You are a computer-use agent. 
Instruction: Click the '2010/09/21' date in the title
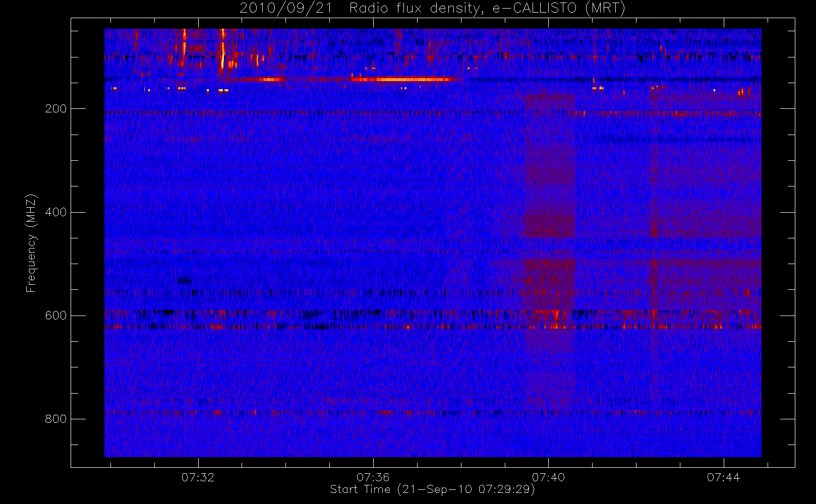click(285, 9)
